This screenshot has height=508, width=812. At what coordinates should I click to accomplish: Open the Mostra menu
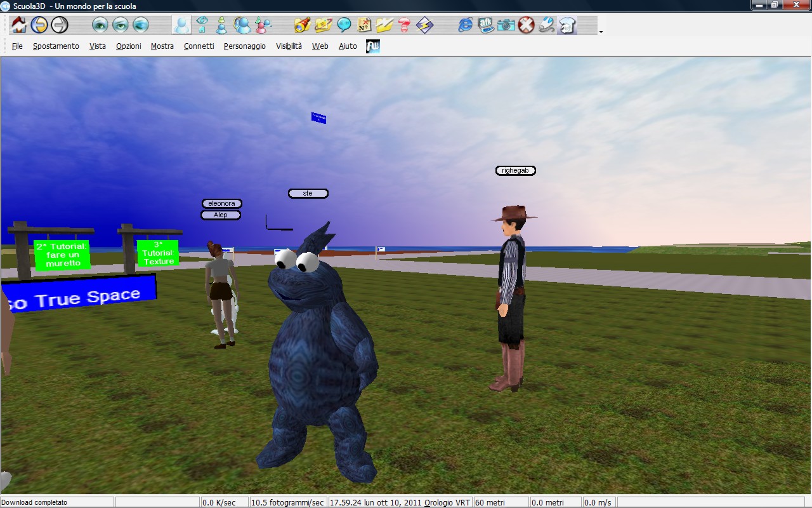162,46
